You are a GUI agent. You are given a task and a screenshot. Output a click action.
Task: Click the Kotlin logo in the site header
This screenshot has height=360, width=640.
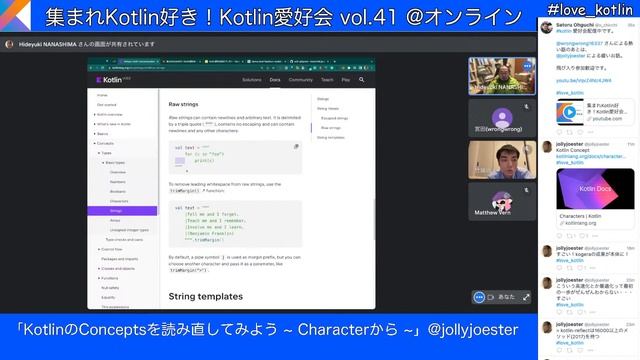point(109,80)
